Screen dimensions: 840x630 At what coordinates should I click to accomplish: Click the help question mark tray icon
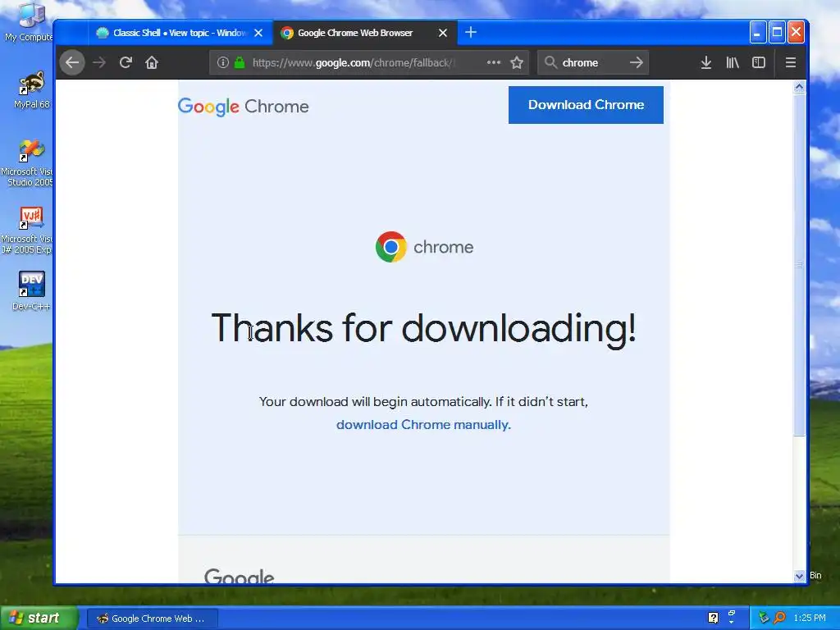click(x=713, y=618)
